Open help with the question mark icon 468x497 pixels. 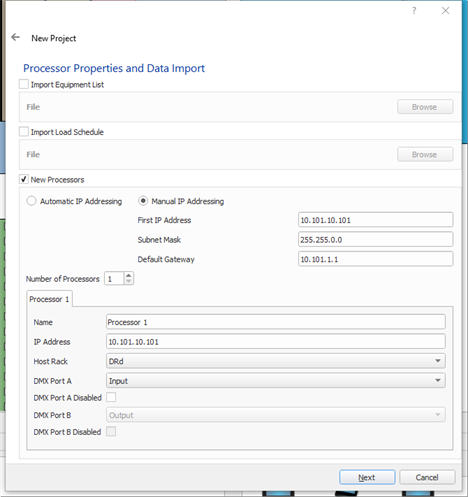(414, 11)
